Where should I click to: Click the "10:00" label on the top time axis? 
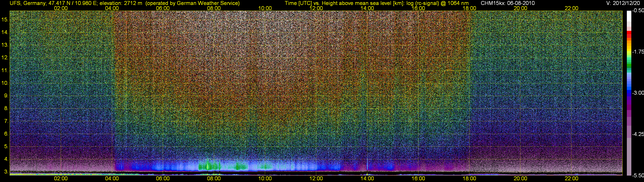(x=265, y=8)
